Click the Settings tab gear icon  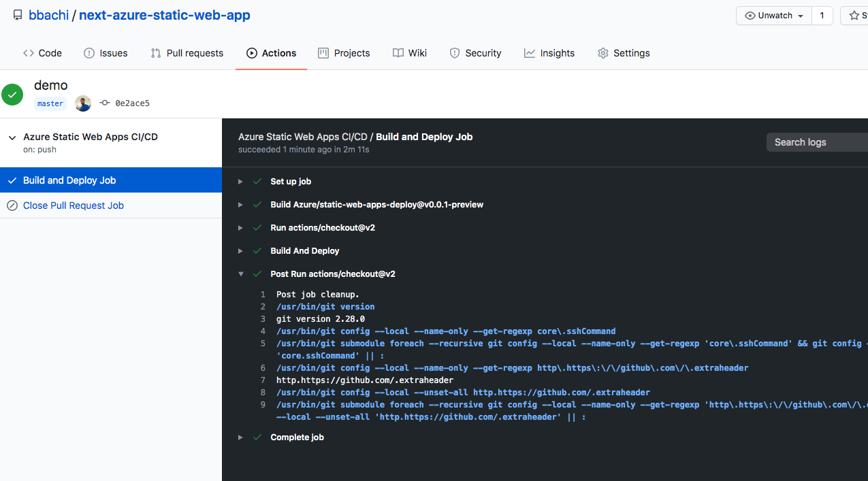603,53
